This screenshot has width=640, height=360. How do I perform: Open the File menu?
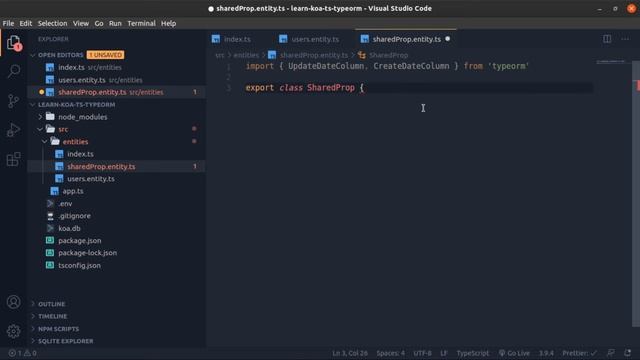(x=8, y=23)
